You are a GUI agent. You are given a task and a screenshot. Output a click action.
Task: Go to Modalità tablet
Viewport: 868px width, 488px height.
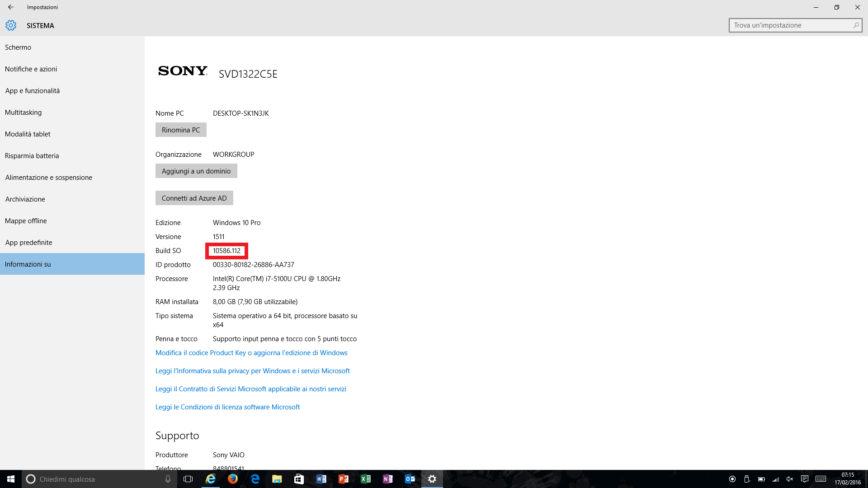pyautogui.click(x=72, y=134)
